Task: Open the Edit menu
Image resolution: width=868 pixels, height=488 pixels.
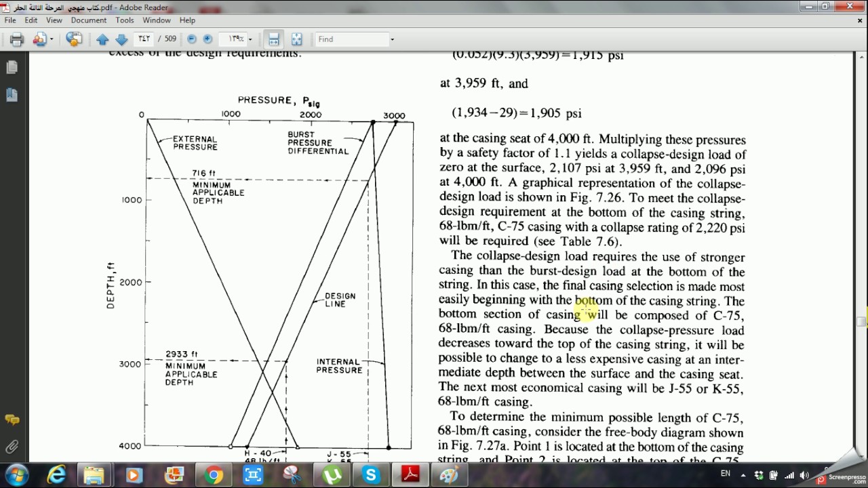Action: [31, 20]
